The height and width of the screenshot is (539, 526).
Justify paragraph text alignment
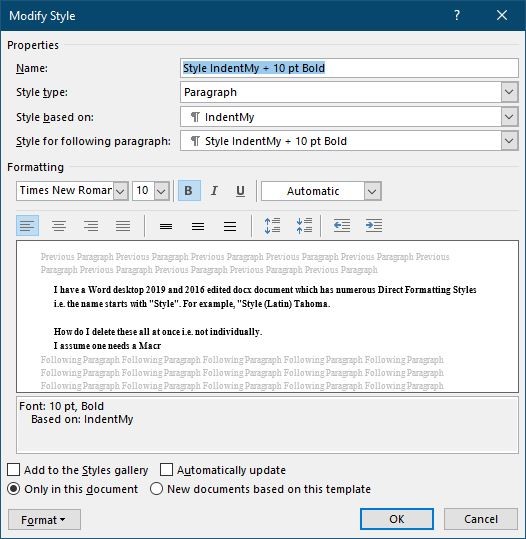[123, 226]
